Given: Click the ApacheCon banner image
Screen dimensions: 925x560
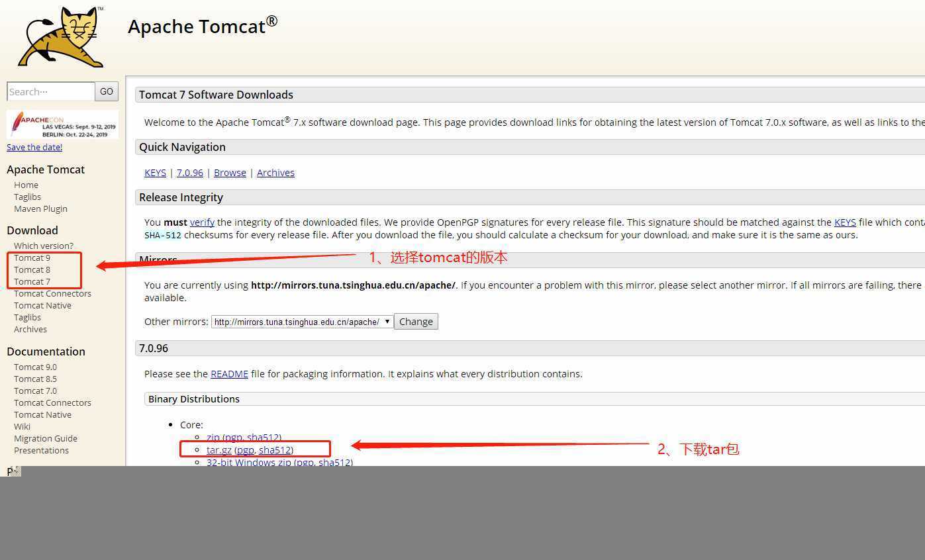Looking at the screenshot, I should [x=62, y=124].
